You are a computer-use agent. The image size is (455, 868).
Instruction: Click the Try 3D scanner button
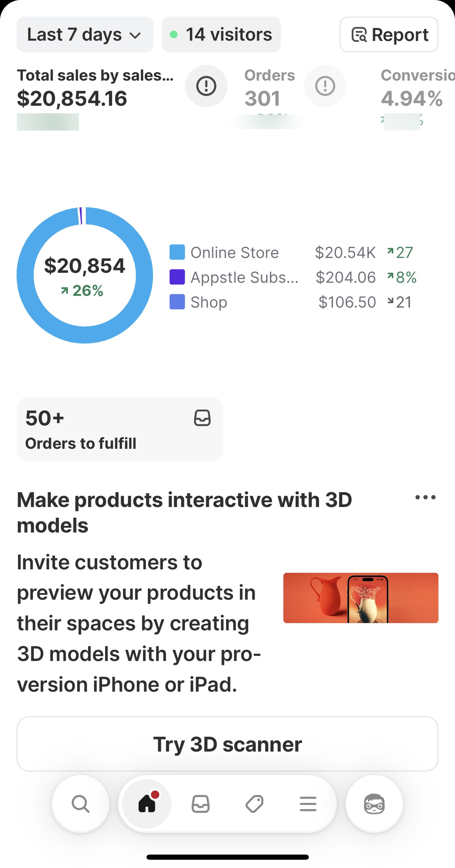(x=228, y=744)
